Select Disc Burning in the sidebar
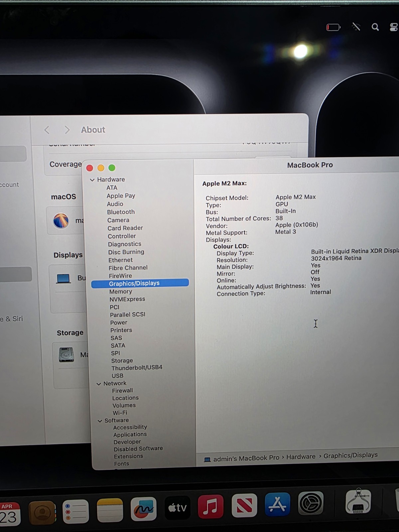 tap(126, 252)
